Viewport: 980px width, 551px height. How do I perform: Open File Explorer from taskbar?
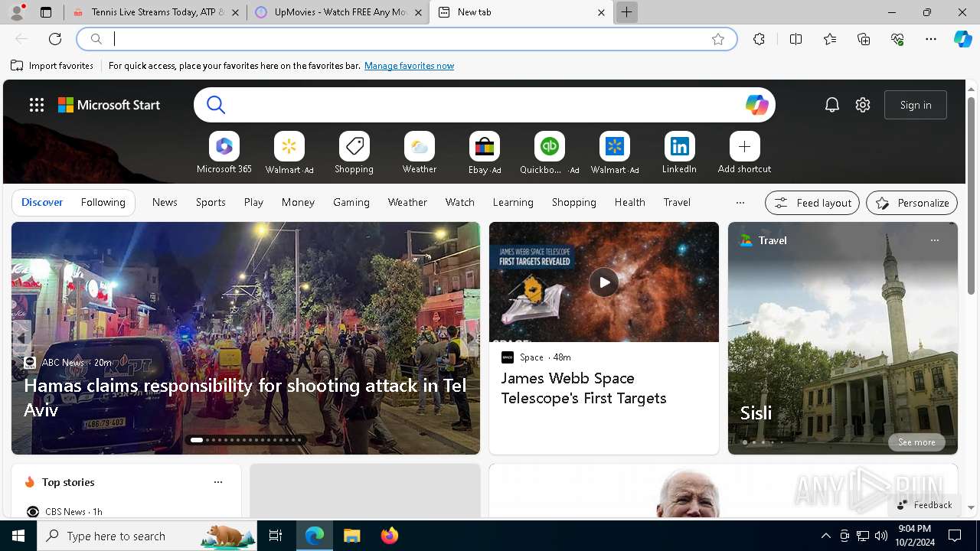[x=351, y=536]
